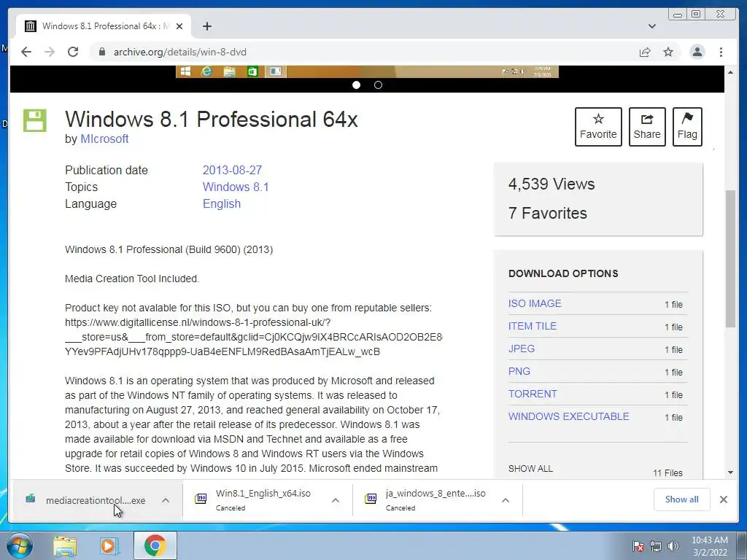Expand options for mediacreationtool download
Image resolution: width=747 pixels, height=560 pixels.
pos(166,500)
